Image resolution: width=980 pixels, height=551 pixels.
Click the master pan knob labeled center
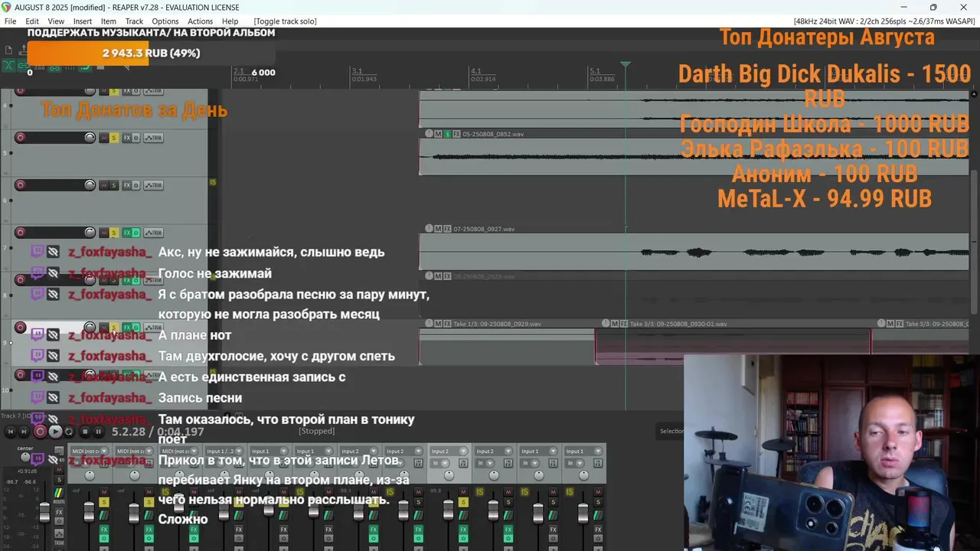click(25, 457)
